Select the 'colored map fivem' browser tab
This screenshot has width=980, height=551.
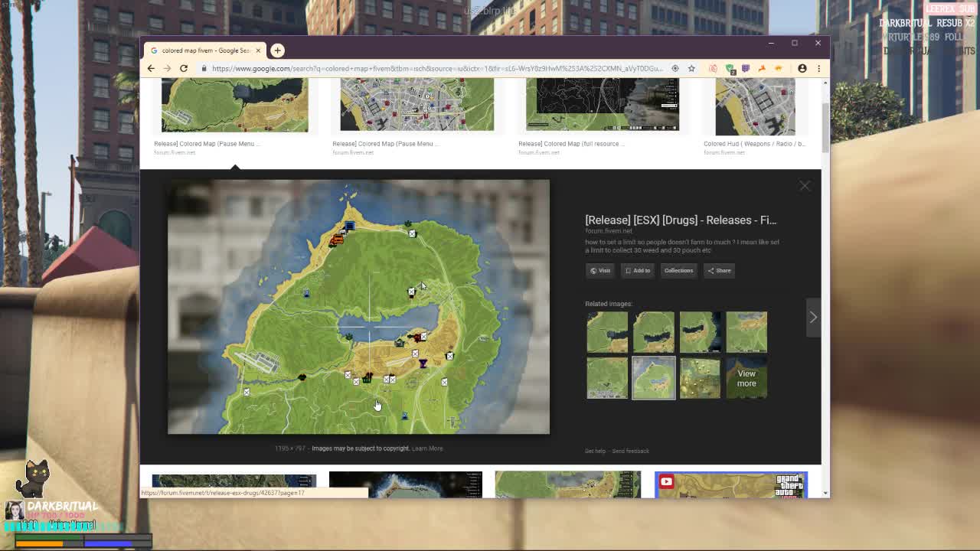point(204,51)
